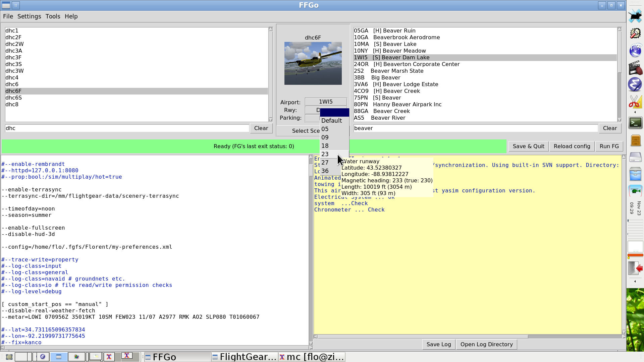The width and height of the screenshot is (644, 362).
Task: Open the Xfce mouse applications menu icon
Action: click(635, 16)
